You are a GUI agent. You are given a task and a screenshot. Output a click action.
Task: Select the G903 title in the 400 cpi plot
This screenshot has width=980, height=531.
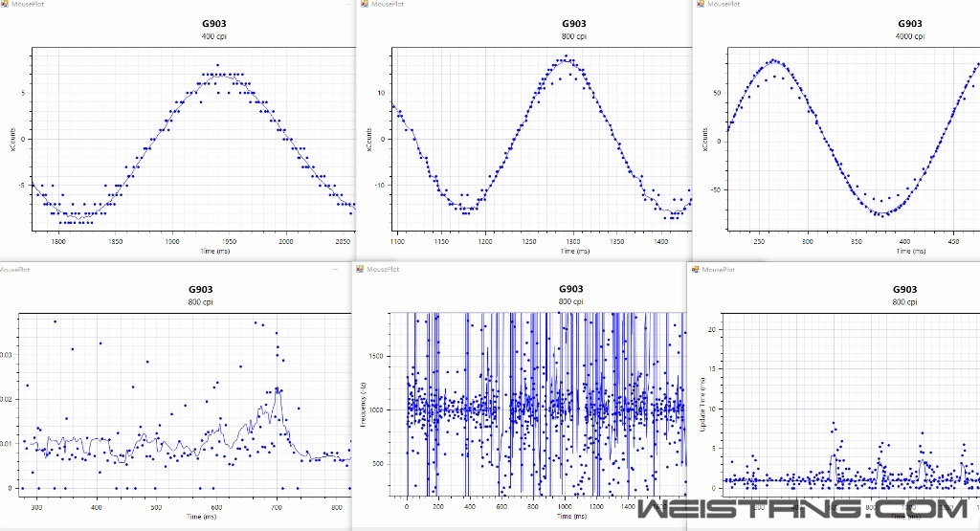click(213, 24)
